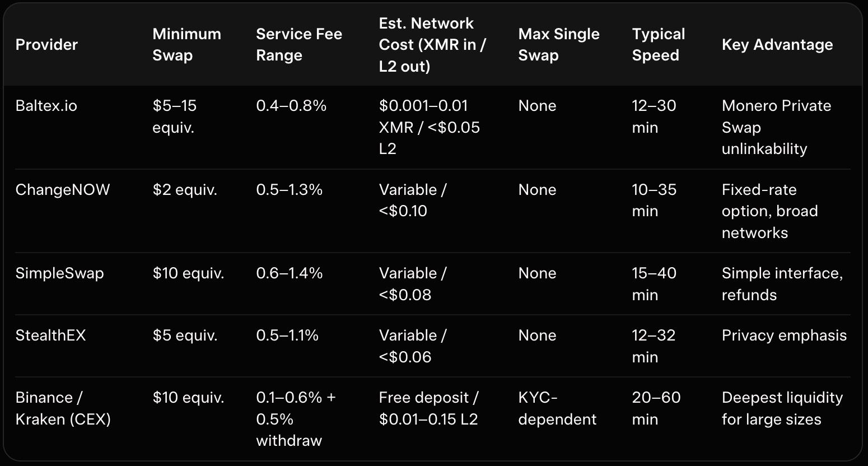Select the SimpleSwap provider cell
The image size is (868, 466).
pyautogui.click(x=60, y=273)
